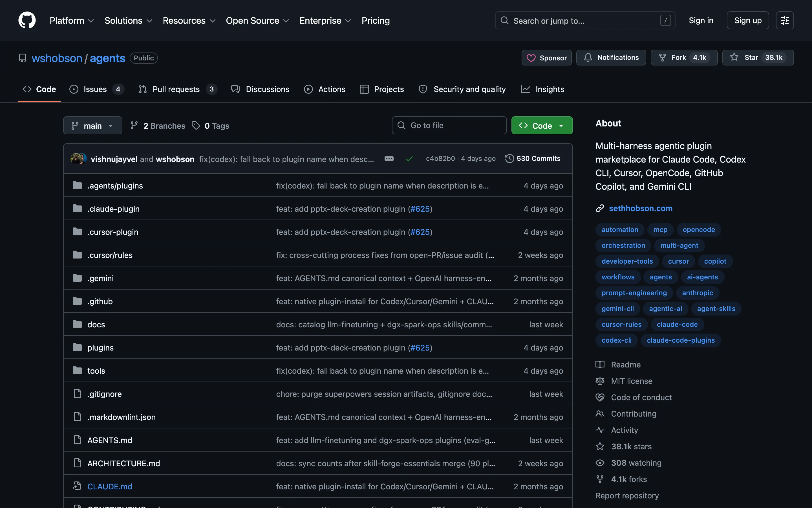
Task: Click the Notifications bell icon
Action: (x=588, y=58)
